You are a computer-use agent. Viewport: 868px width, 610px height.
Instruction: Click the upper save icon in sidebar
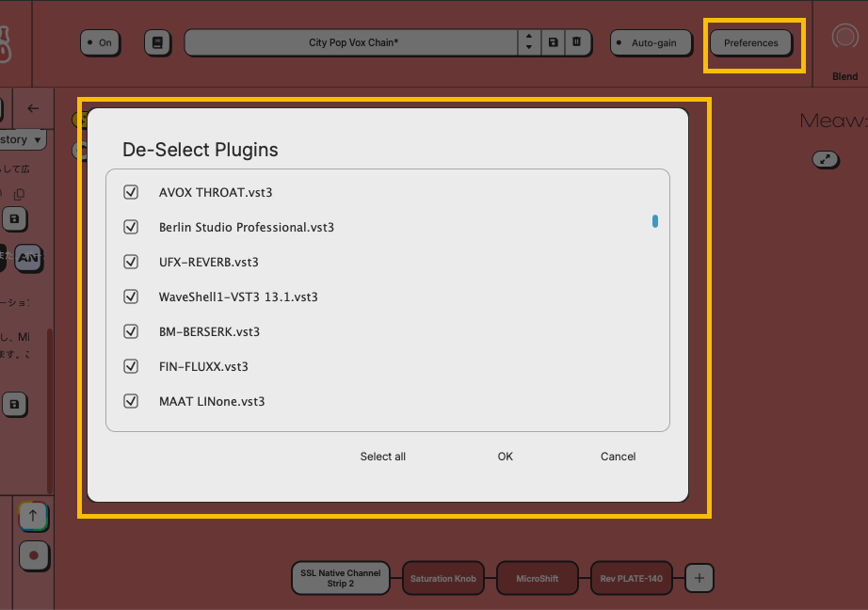click(14, 218)
